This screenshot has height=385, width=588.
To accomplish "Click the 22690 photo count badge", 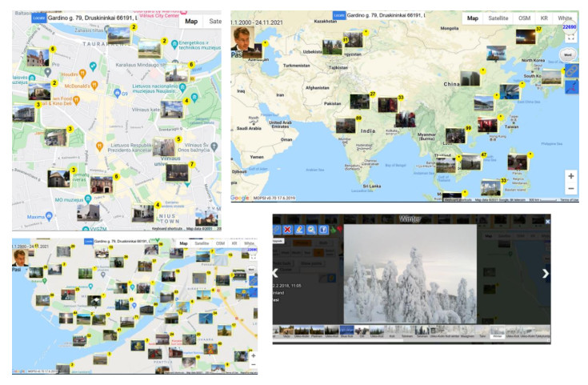I will [x=569, y=26].
